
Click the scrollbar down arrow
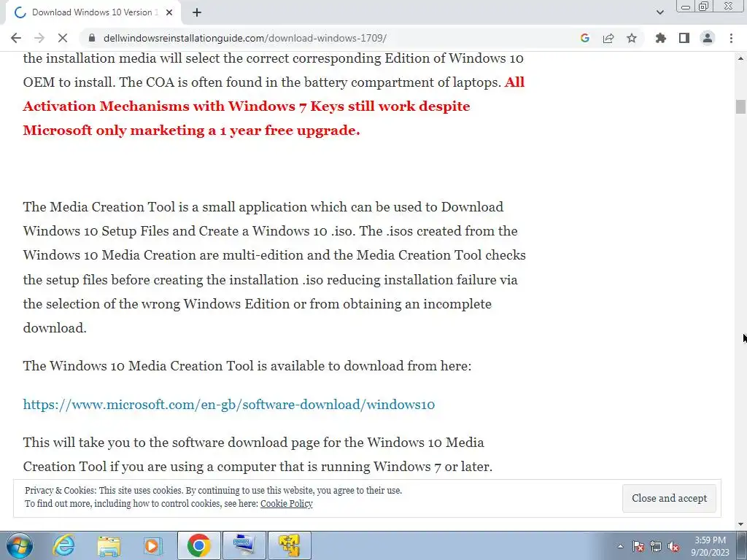pos(740,524)
